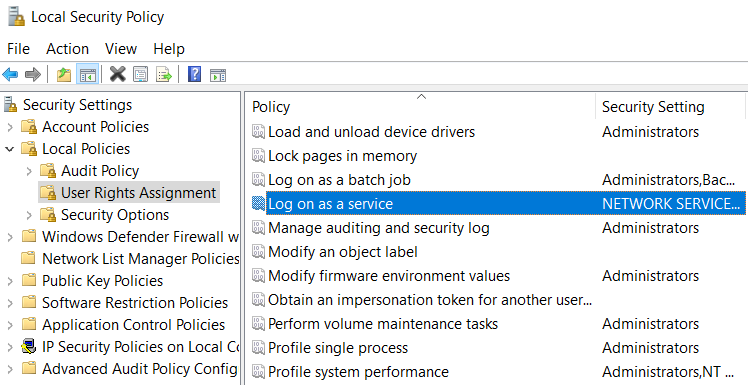Open the blue Help question mark icon
Image resolution: width=748 pixels, height=385 pixels.
pos(195,74)
